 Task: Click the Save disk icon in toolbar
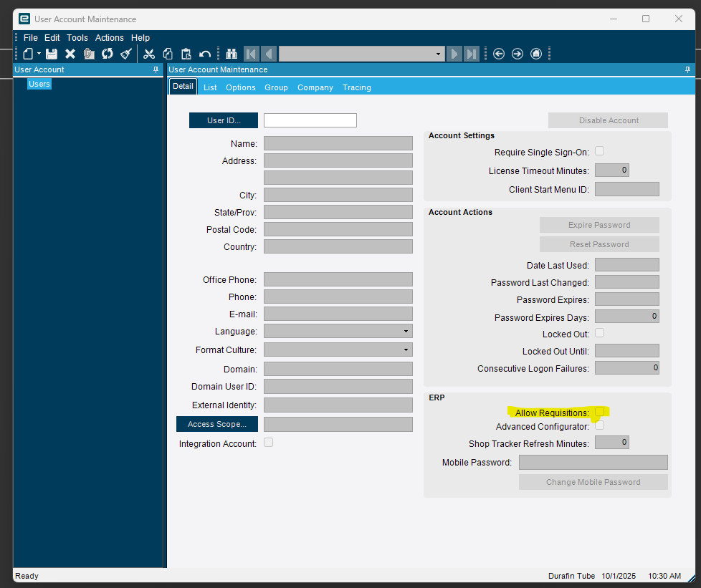click(x=52, y=54)
